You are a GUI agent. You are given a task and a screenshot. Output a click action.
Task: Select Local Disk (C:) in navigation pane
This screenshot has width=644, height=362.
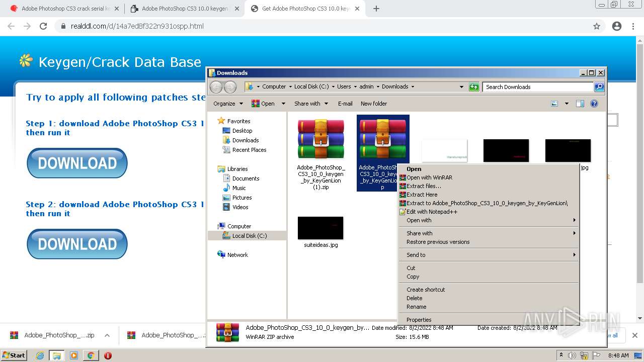pyautogui.click(x=249, y=236)
